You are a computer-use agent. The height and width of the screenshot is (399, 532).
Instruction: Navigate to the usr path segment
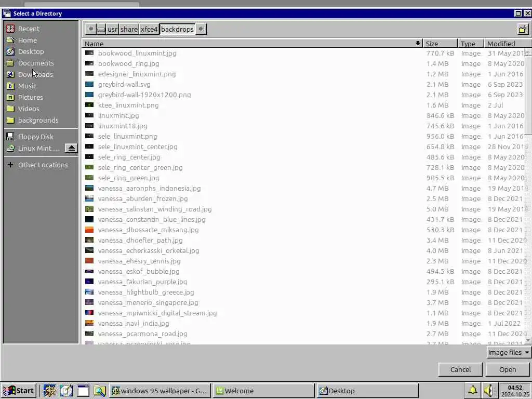click(112, 29)
